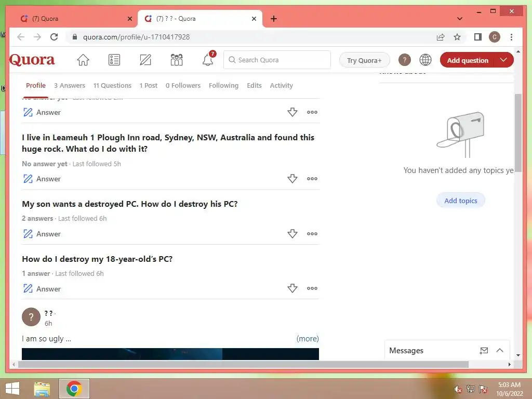The image size is (532, 399).
Task: Answer the huge rock question
Action: click(x=42, y=179)
